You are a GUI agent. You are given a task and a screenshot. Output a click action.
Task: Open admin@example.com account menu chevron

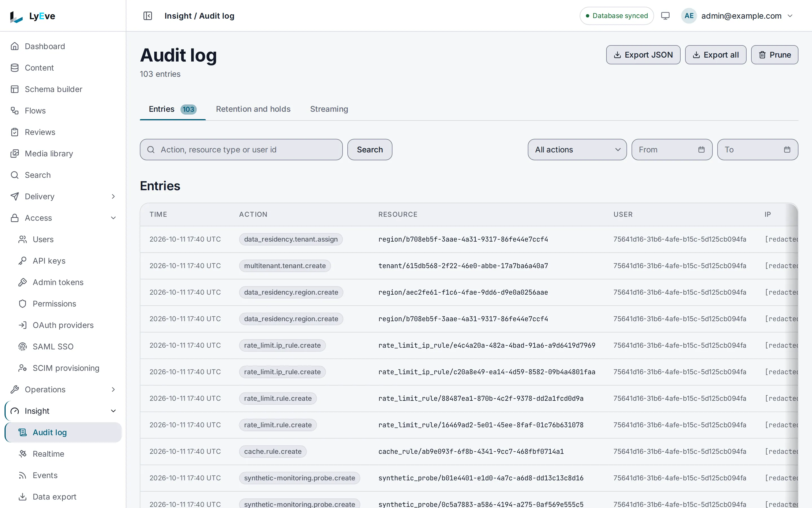click(790, 16)
